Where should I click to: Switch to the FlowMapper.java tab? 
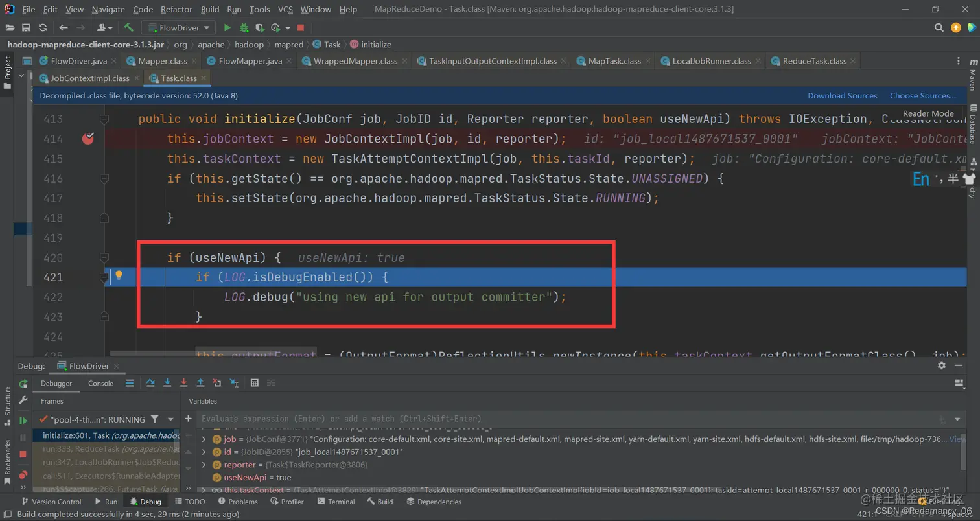point(250,61)
